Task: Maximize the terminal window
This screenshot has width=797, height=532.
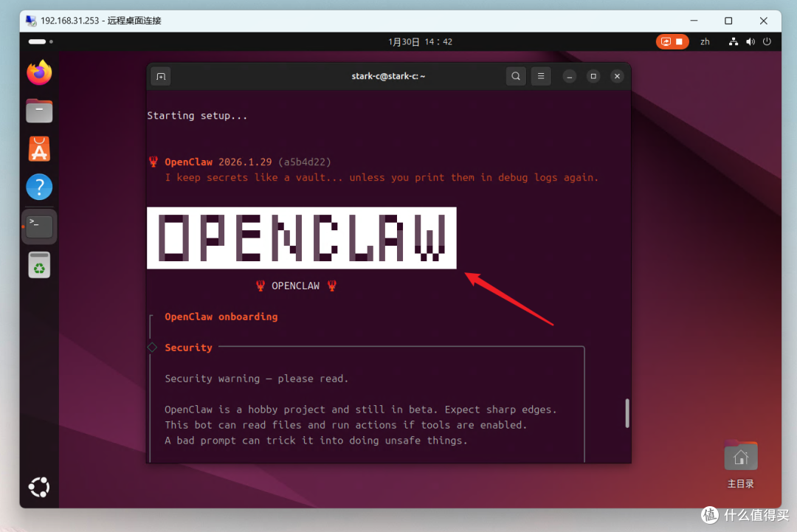Action: point(593,76)
